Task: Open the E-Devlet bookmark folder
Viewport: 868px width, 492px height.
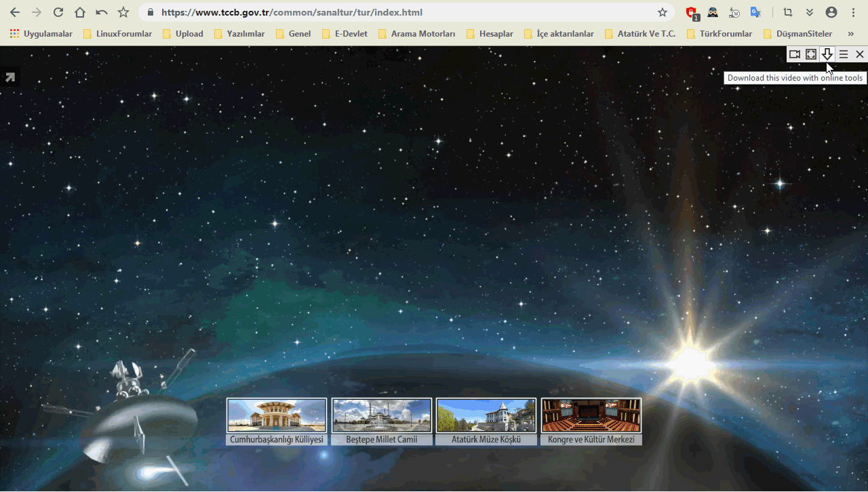Action: (x=344, y=34)
